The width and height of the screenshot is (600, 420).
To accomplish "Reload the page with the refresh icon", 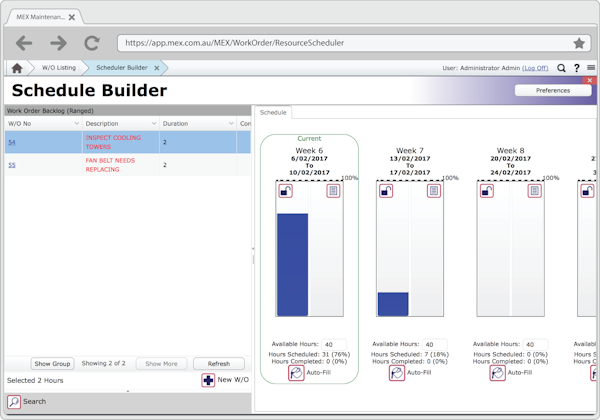I will pos(92,43).
